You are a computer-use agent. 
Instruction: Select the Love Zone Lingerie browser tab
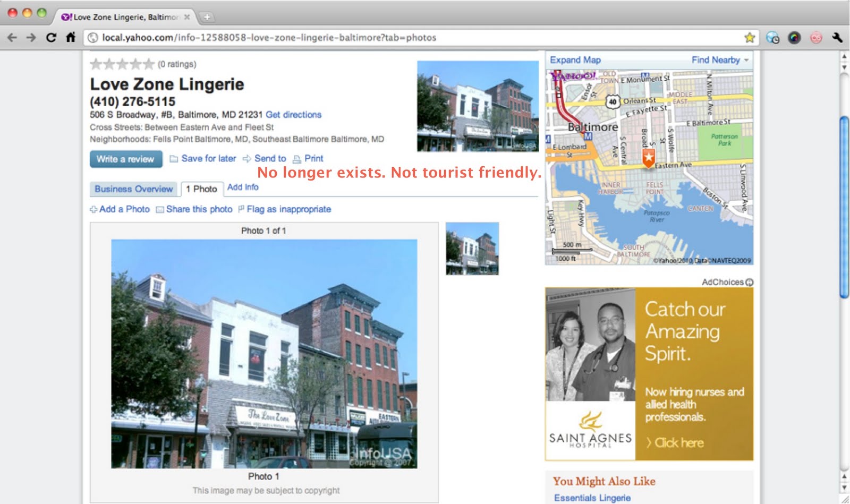coord(125,17)
